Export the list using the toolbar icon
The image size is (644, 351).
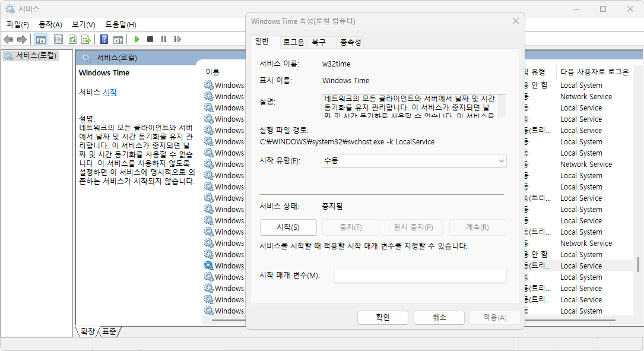tap(86, 39)
